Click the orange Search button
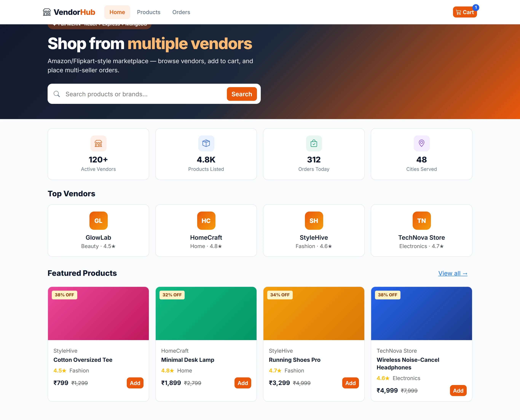The height and width of the screenshot is (420, 520). pos(242,94)
